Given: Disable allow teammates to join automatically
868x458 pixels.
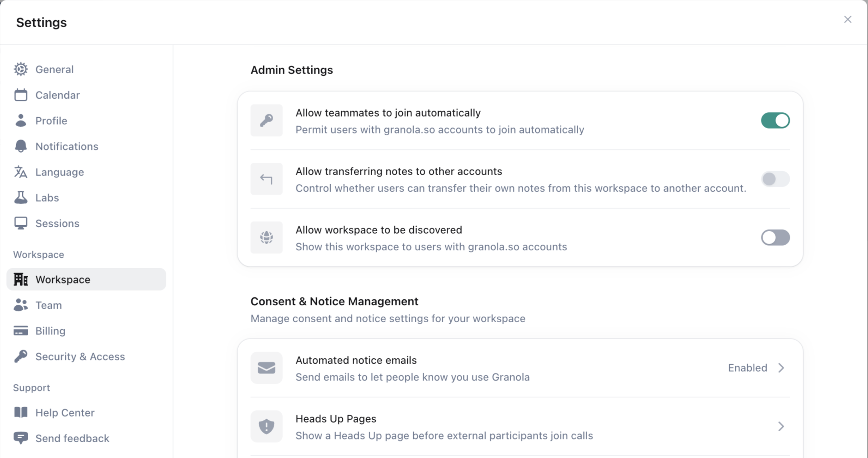Looking at the screenshot, I should point(775,121).
